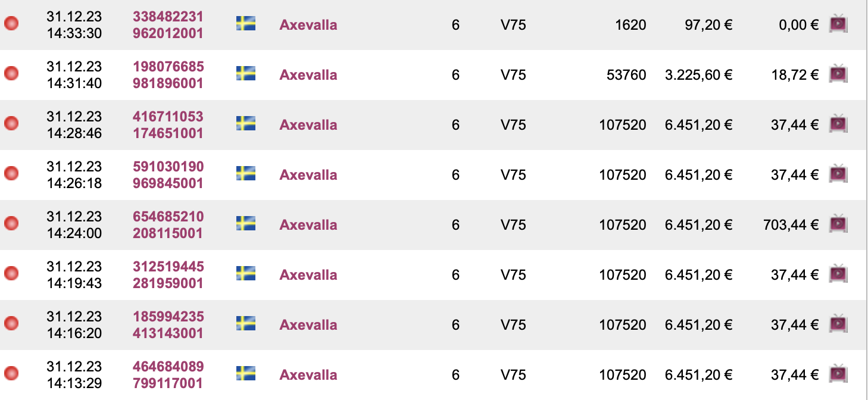The width and height of the screenshot is (868, 400).
Task: Open Axevalla link in 14:28:46 row
Action: pyautogui.click(x=308, y=125)
